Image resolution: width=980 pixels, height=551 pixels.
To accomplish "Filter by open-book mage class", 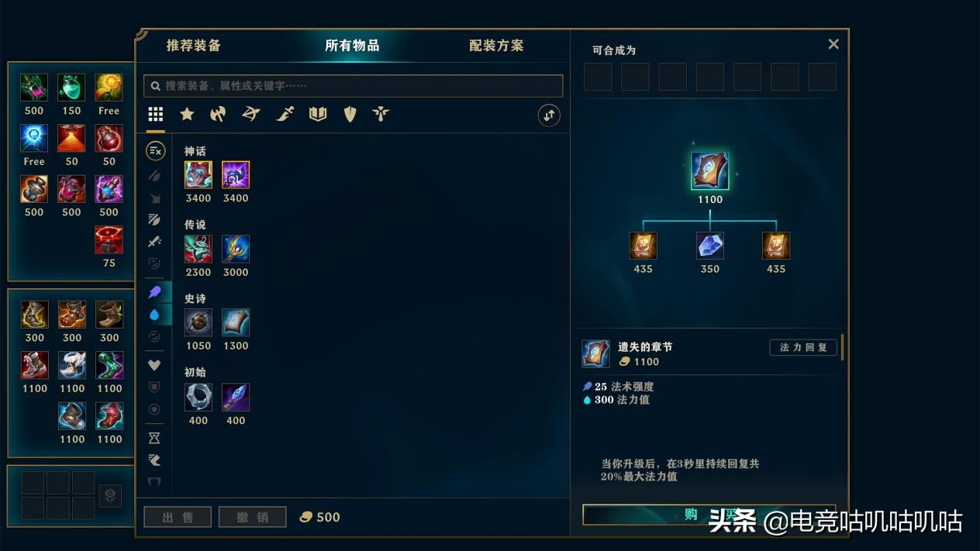I will point(318,115).
